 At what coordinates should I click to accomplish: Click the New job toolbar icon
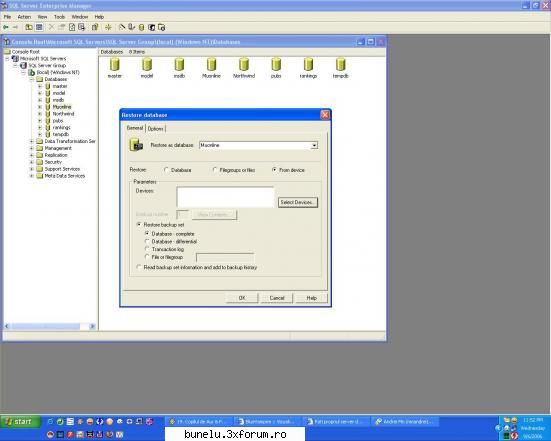162,27
